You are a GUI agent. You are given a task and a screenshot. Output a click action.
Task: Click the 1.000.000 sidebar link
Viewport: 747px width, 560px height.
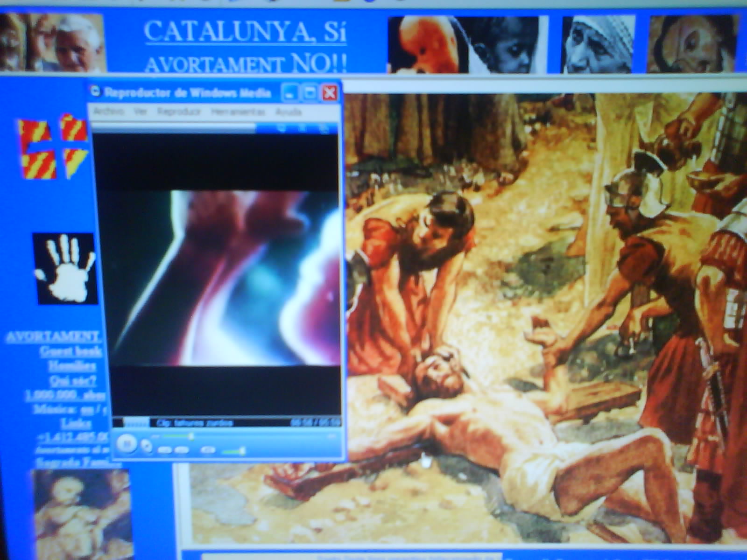pyautogui.click(x=65, y=395)
